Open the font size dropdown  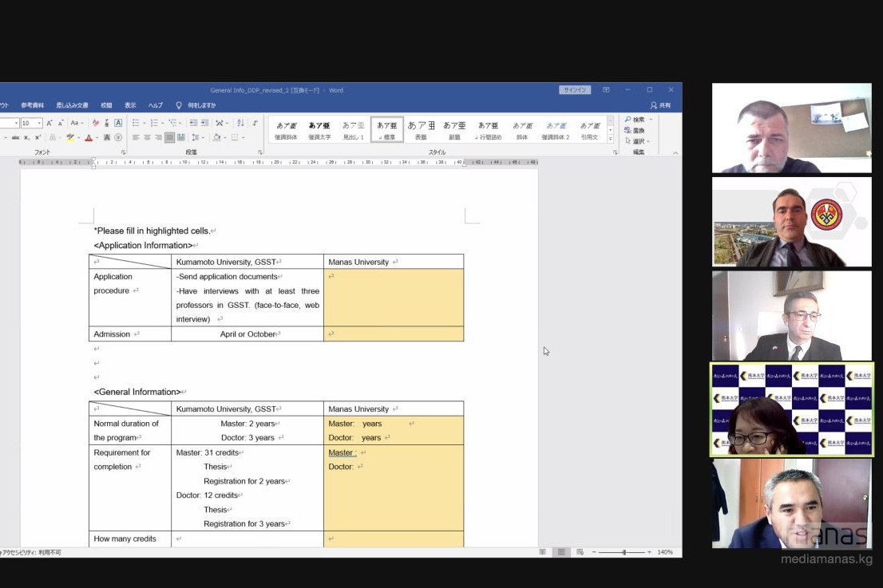39,123
